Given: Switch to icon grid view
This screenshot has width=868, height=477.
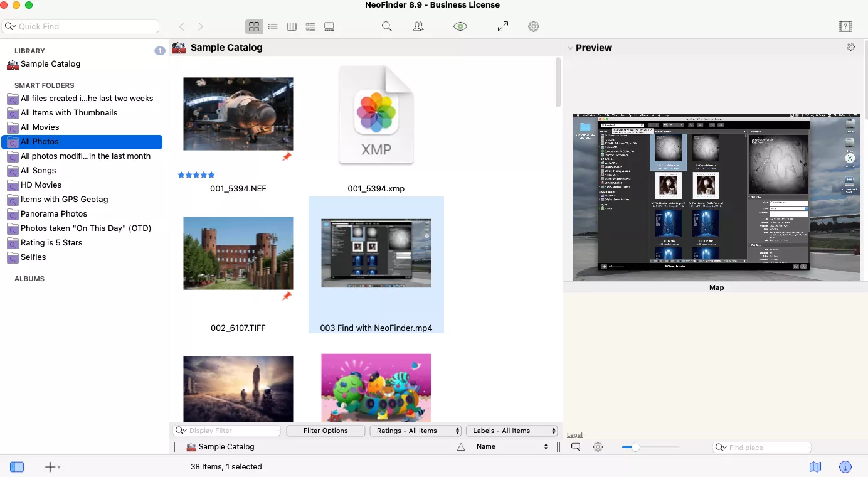Looking at the screenshot, I should tap(253, 26).
